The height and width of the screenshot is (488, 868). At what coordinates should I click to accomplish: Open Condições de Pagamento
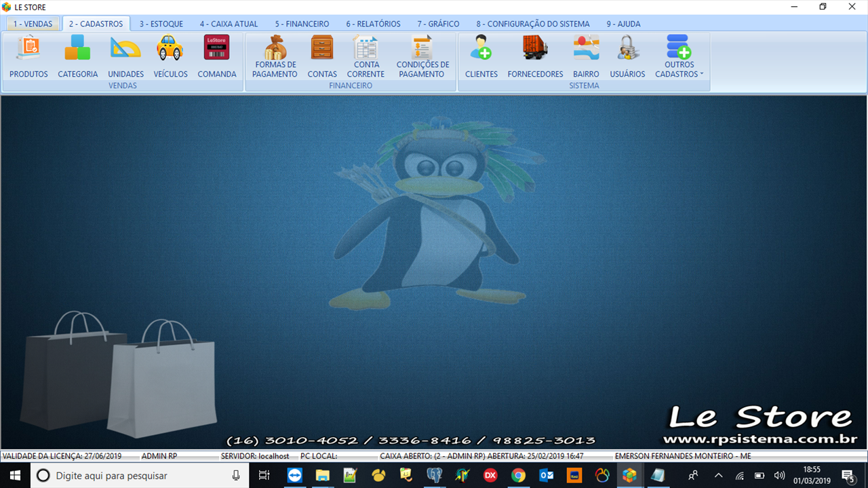(x=422, y=57)
